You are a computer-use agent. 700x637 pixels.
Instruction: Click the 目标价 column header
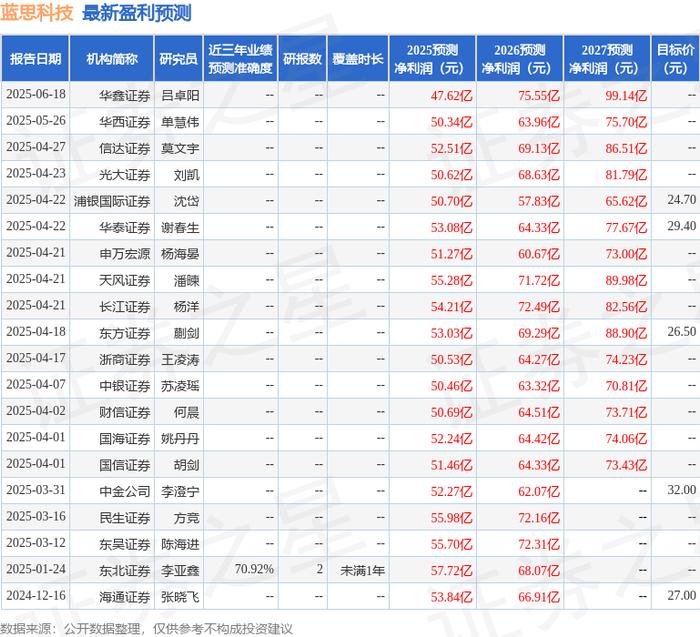675,59
